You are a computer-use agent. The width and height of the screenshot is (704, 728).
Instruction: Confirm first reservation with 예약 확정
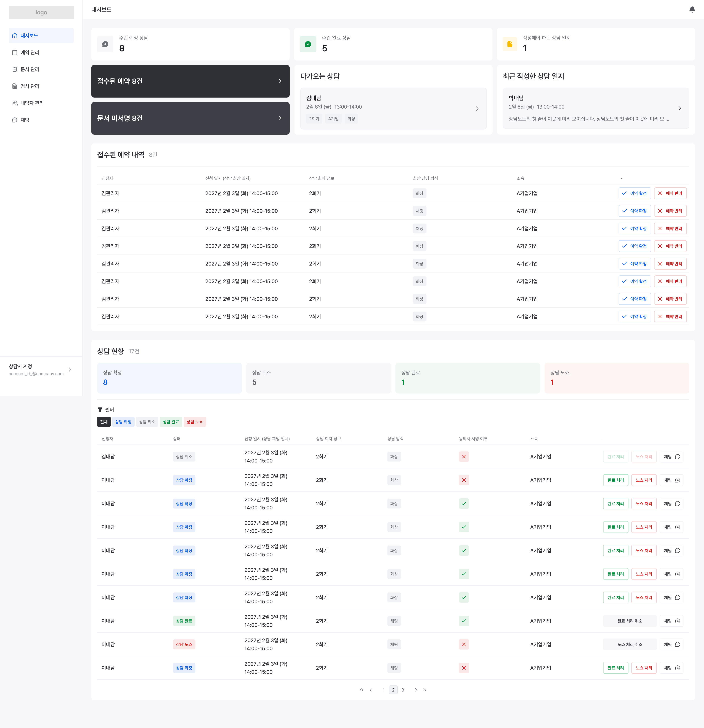[635, 193]
